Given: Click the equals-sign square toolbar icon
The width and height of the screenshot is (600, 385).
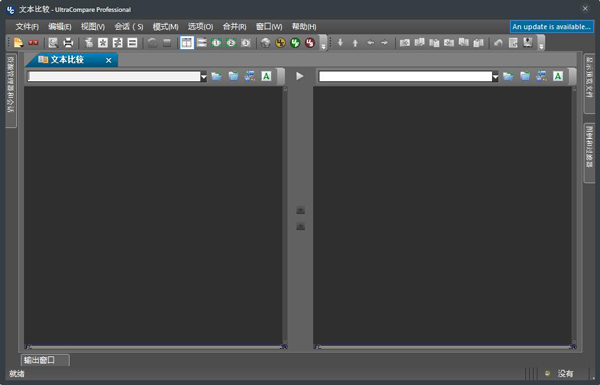Looking at the screenshot, I should 132,42.
